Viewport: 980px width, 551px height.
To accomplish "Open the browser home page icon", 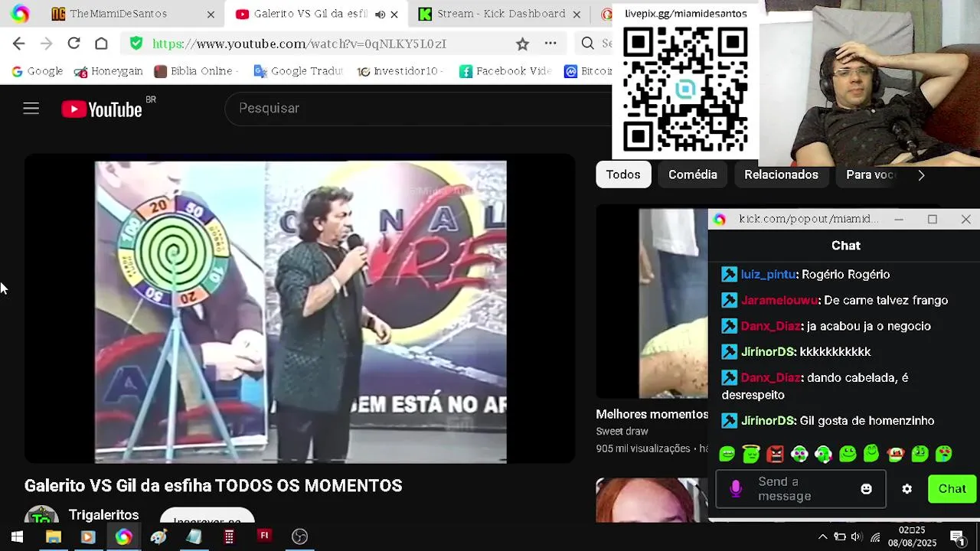I will (x=101, y=44).
